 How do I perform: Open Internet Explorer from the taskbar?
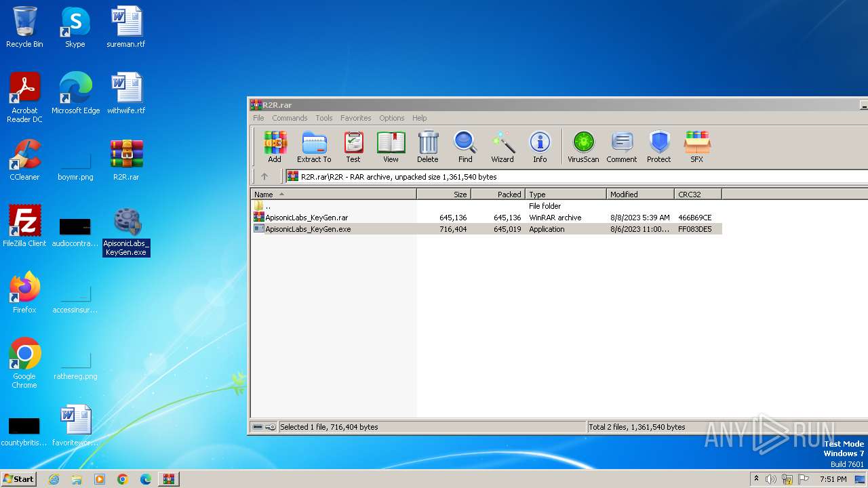(54, 479)
